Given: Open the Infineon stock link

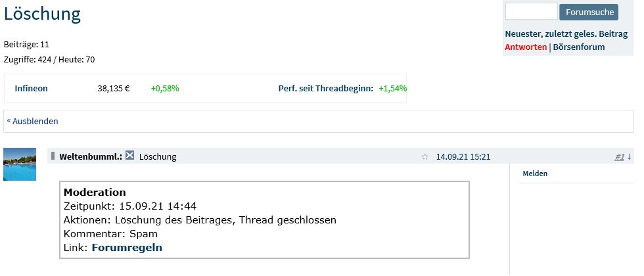Looking at the screenshot, I should [x=32, y=88].
